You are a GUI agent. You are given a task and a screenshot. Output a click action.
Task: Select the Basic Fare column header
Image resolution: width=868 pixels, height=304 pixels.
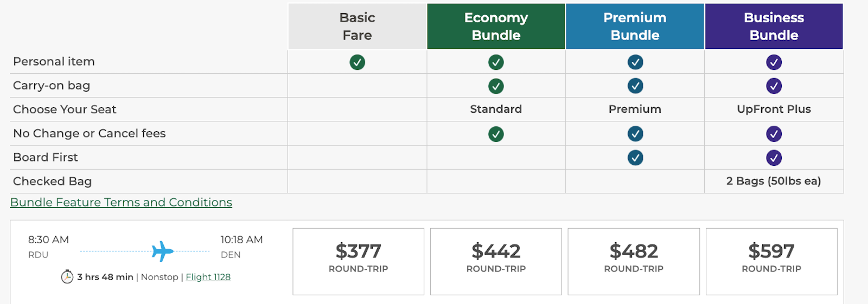pyautogui.click(x=357, y=27)
